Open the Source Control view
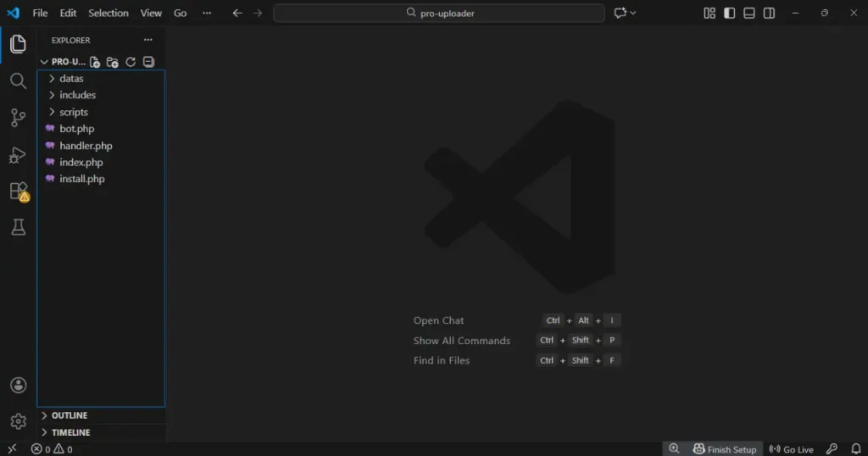 coord(18,117)
